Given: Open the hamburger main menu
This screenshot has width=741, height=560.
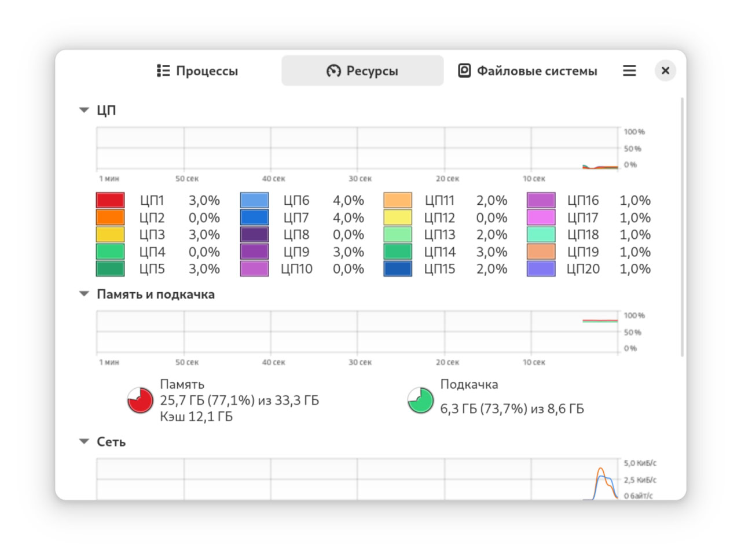Looking at the screenshot, I should coord(629,71).
